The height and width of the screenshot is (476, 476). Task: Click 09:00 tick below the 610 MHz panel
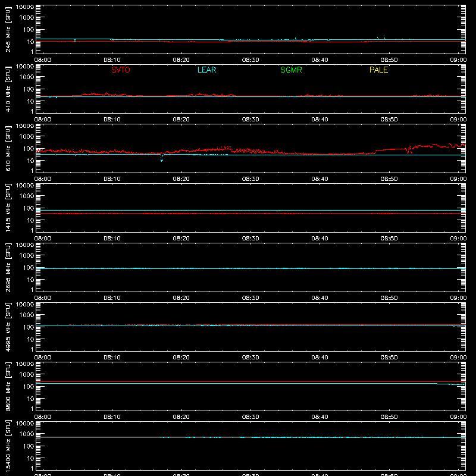[x=458, y=179]
